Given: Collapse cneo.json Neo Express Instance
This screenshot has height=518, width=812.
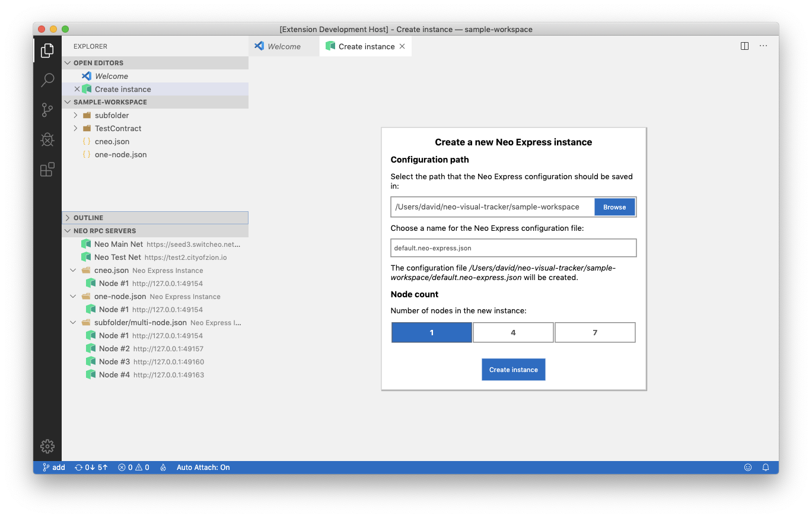Looking at the screenshot, I should click(73, 270).
